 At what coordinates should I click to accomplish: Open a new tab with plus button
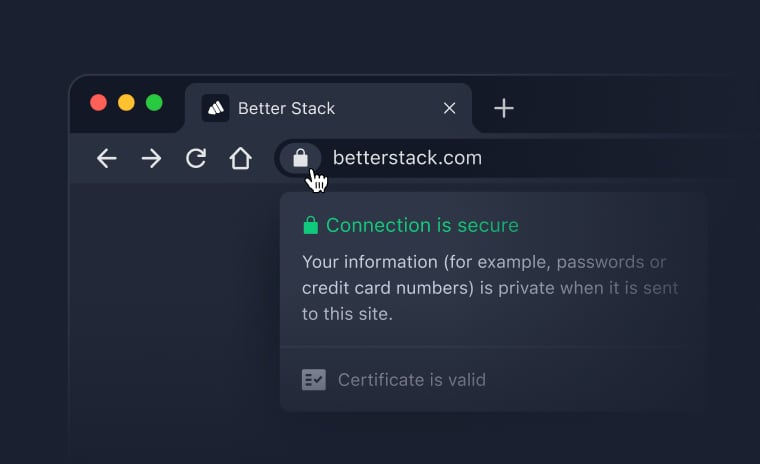[504, 108]
